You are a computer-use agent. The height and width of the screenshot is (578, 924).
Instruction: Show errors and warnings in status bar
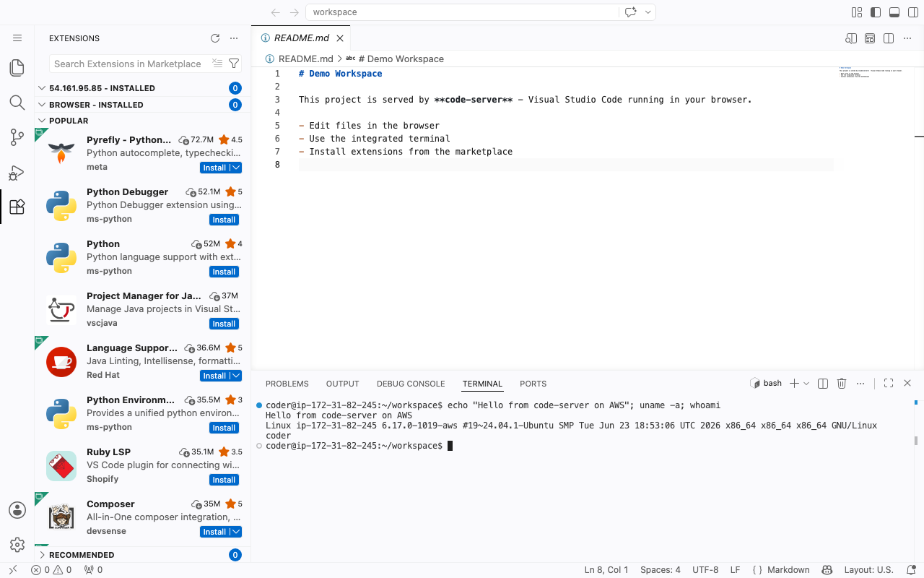51,570
